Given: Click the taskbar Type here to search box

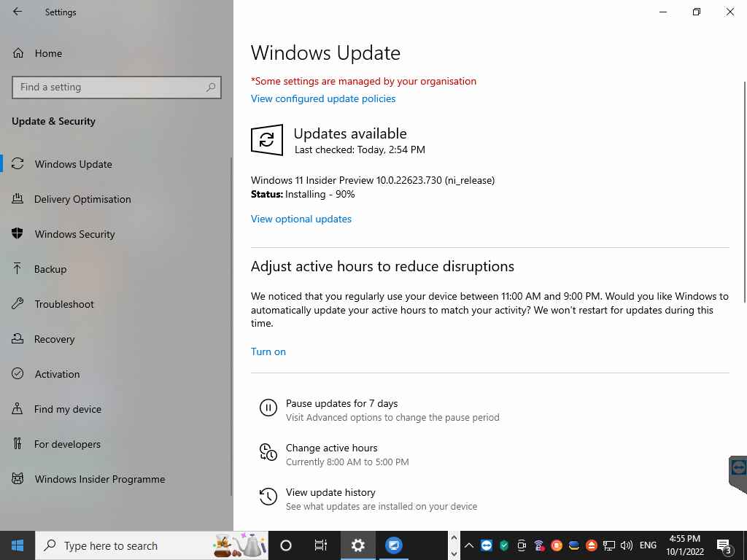Looking at the screenshot, I should tap(152, 545).
